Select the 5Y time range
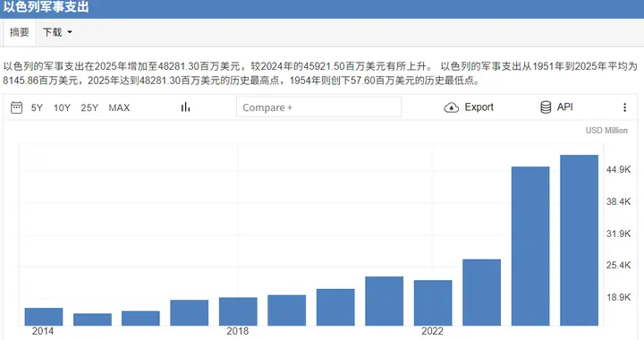This screenshot has width=644, height=340. (x=37, y=108)
